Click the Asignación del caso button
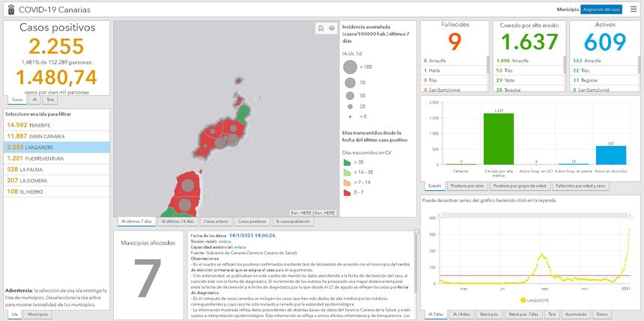Viewport: 644px width, 321px height. [601, 10]
